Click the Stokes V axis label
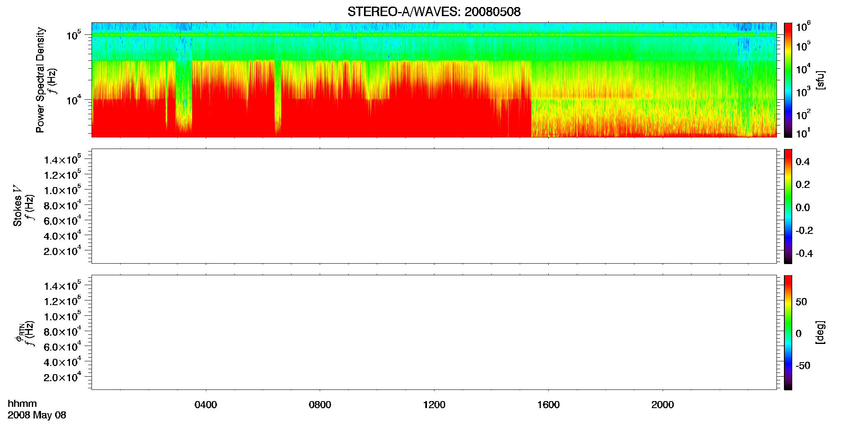 point(17,206)
